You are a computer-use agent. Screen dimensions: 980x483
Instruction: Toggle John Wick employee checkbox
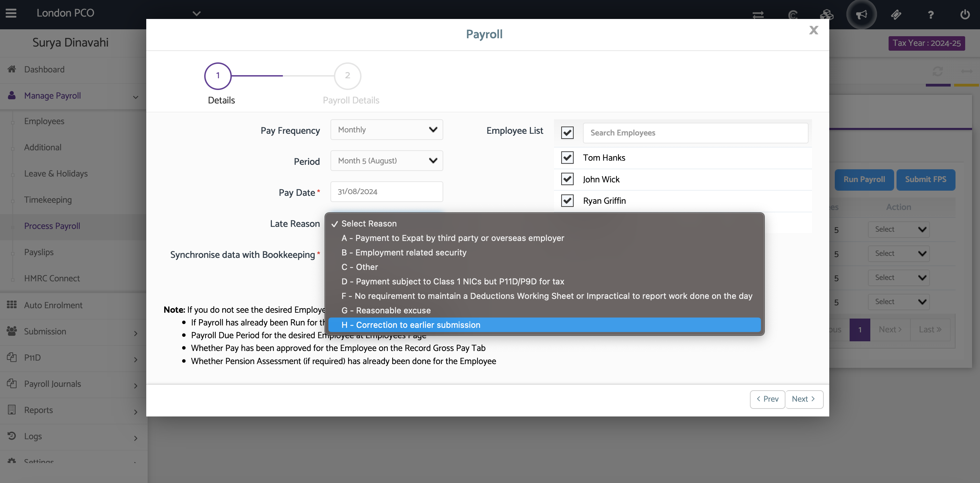pos(567,179)
